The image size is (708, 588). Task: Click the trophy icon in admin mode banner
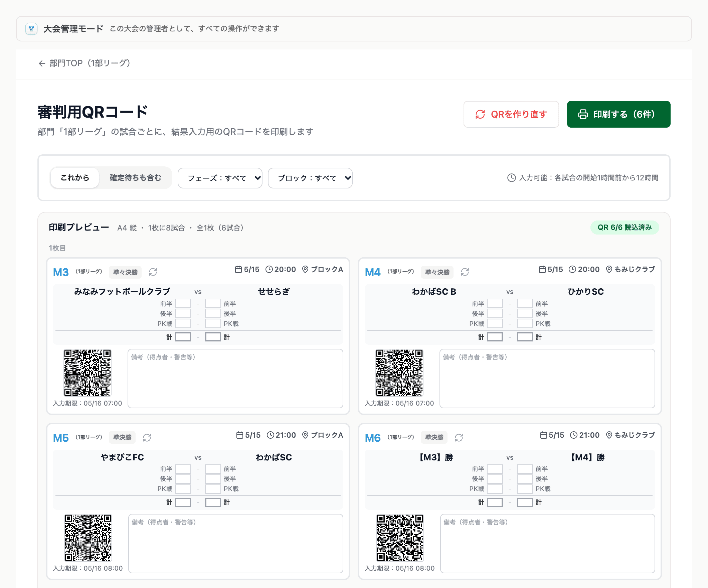pyautogui.click(x=31, y=29)
